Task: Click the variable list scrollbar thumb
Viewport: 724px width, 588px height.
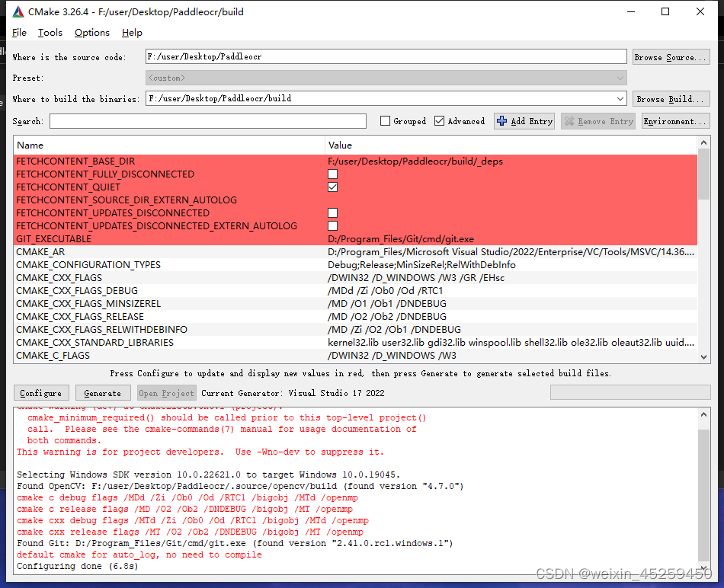Action: click(x=703, y=174)
